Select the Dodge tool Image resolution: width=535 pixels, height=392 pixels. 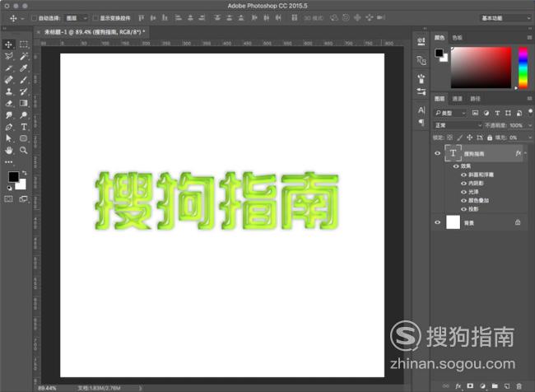tap(24, 115)
